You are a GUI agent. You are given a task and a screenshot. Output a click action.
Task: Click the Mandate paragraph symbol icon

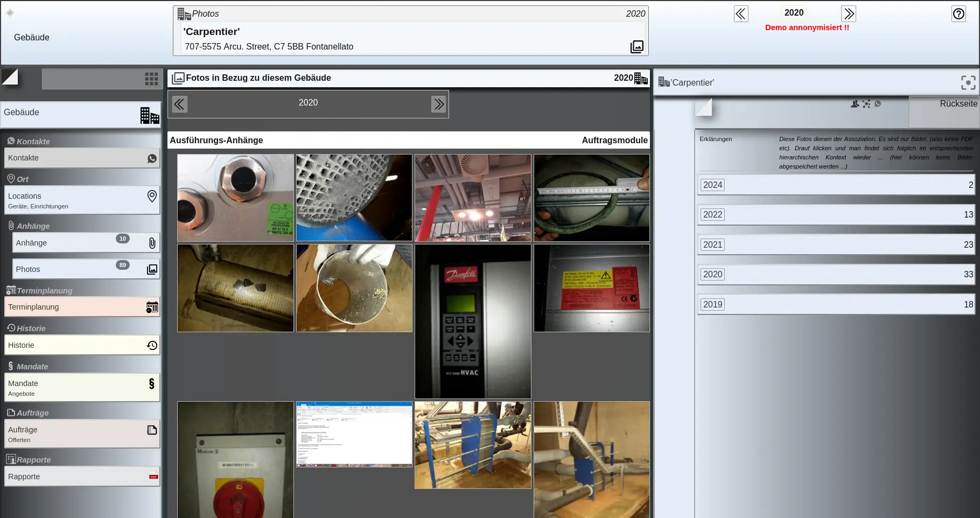[x=152, y=383]
